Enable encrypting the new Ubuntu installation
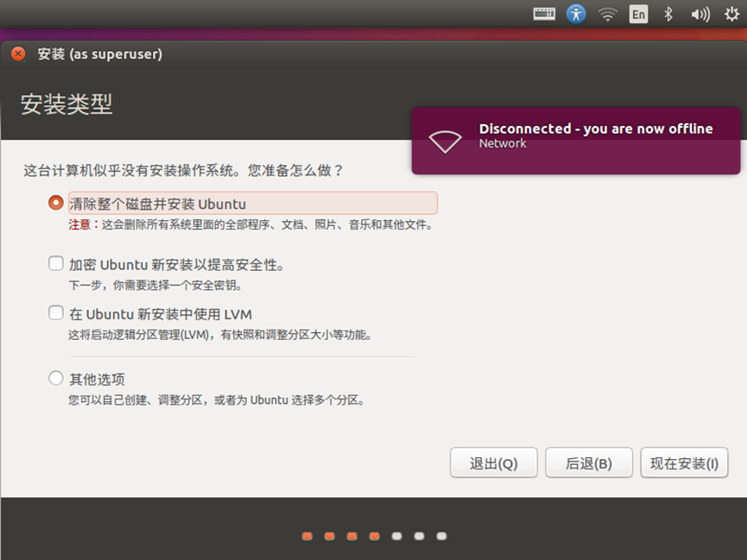 click(56, 263)
